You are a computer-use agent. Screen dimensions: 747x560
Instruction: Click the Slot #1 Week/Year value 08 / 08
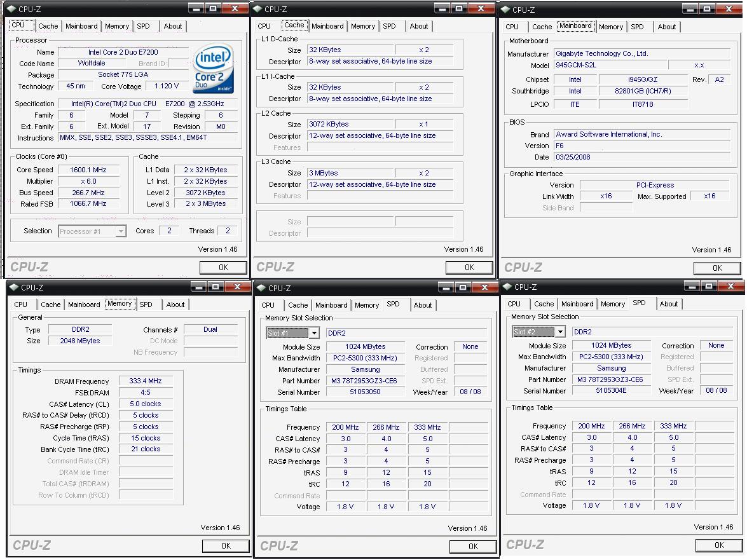pyautogui.click(x=470, y=392)
